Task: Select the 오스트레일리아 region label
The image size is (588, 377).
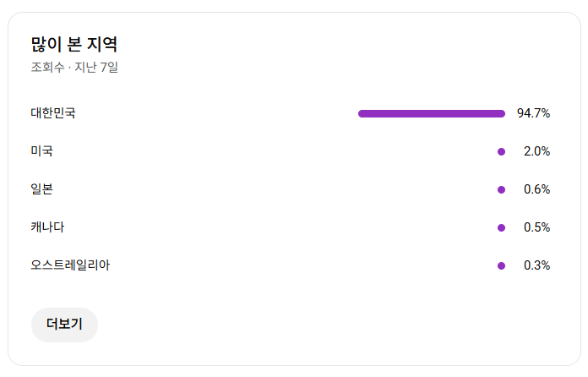Action: [70, 265]
